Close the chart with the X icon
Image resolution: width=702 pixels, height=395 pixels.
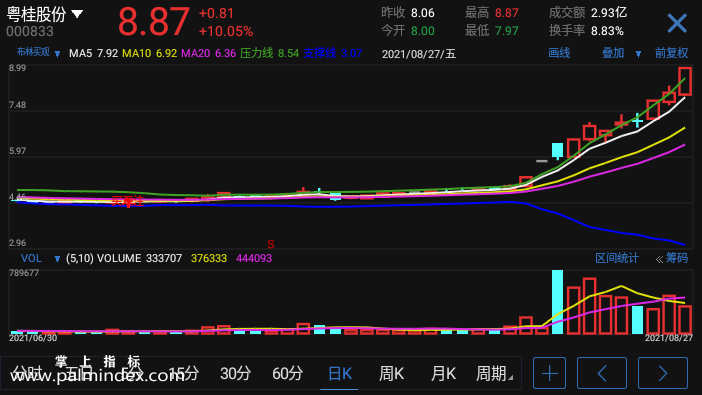[676, 23]
